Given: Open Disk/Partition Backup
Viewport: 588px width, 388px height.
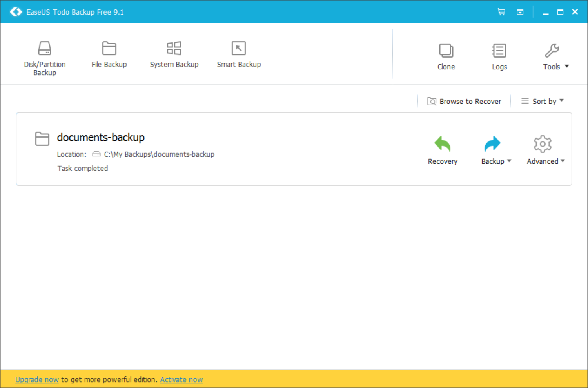Looking at the screenshot, I should pyautogui.click(x=45, y=58).
